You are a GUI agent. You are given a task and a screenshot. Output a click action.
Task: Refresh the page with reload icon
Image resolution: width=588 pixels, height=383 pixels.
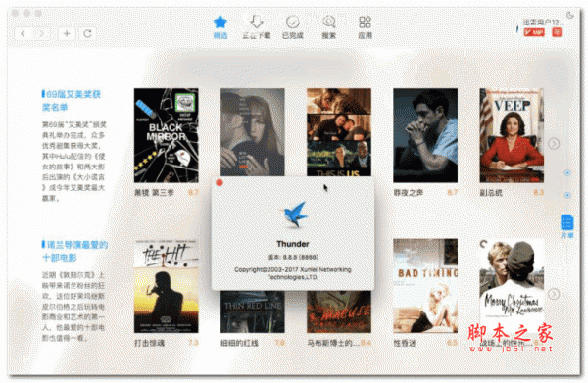click(88, 33)
